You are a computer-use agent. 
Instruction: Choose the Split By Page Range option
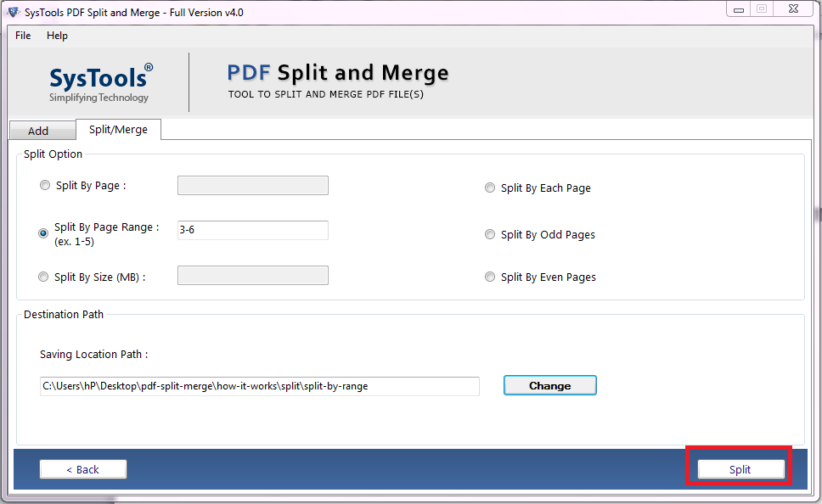(43, 233)
